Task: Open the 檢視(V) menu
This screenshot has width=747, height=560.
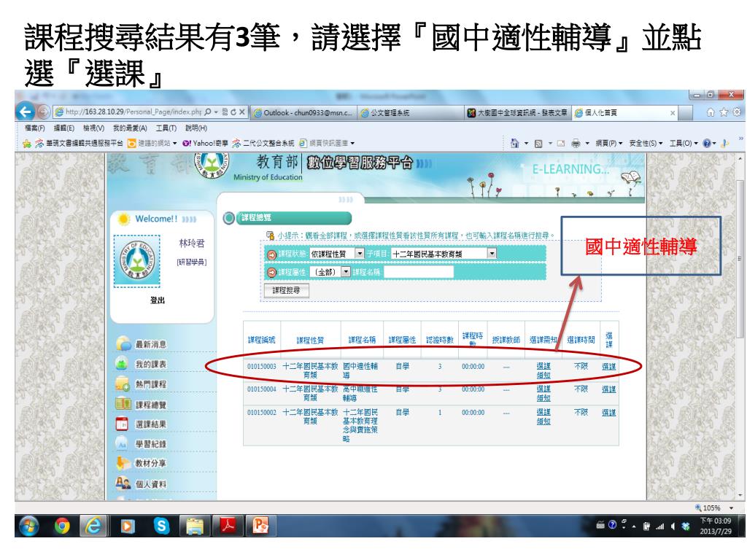Action: pyautogui.click(x=93, y=128)
